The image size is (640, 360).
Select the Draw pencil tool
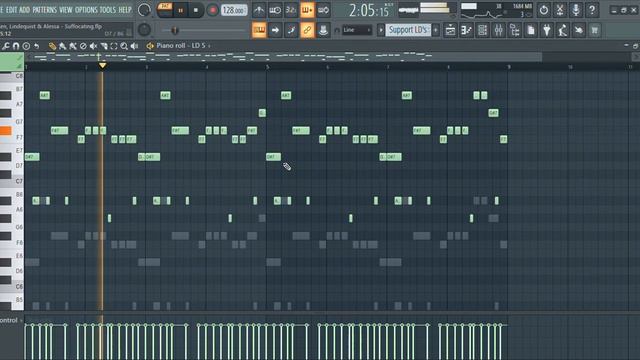point(52,46)
